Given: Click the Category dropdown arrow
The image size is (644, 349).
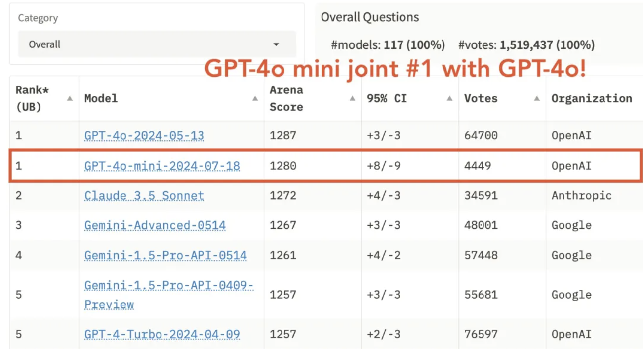Looking at the screenshot, I should (276, 44).
